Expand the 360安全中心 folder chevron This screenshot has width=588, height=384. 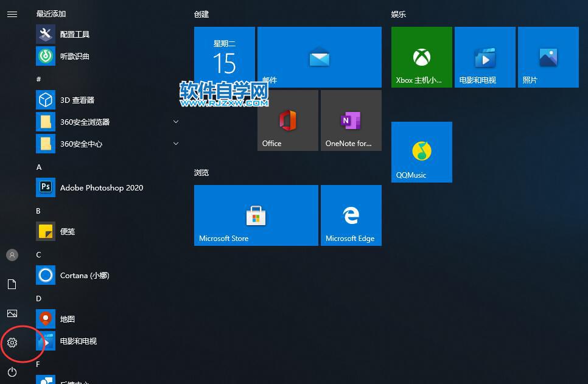click(176, 144)
